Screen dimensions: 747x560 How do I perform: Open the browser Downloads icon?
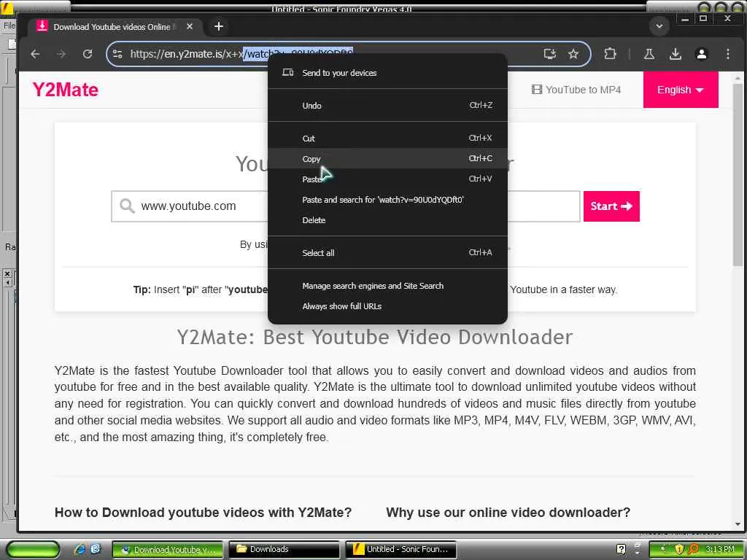[675, 54]
